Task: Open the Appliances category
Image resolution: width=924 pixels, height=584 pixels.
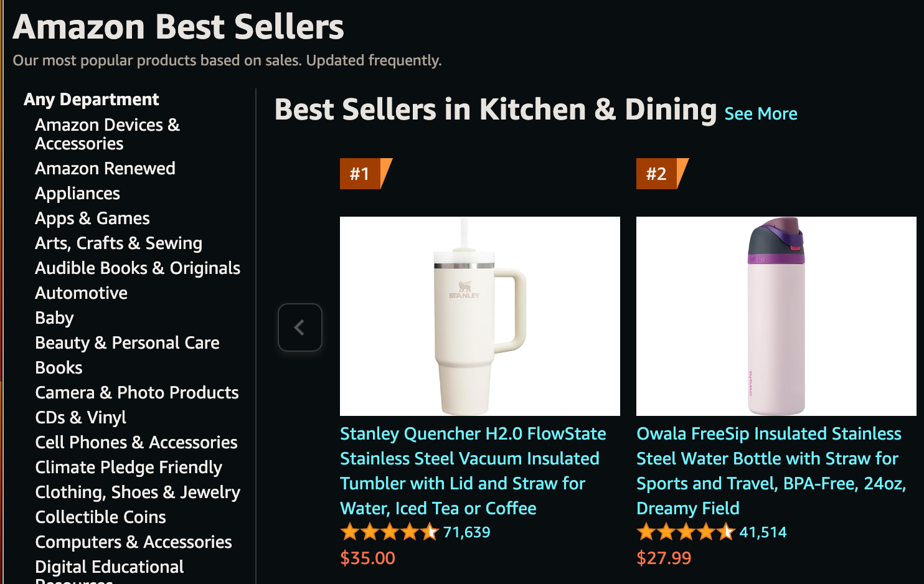Action: tap(77, 193)
